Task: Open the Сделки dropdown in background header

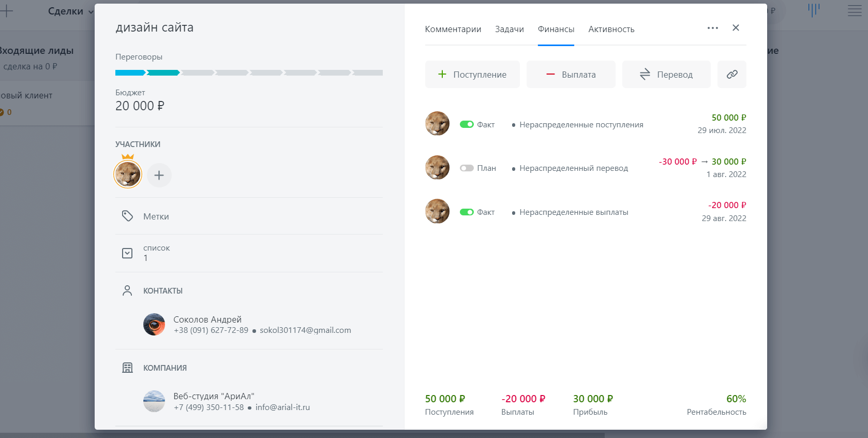Action: click(71, 11)
